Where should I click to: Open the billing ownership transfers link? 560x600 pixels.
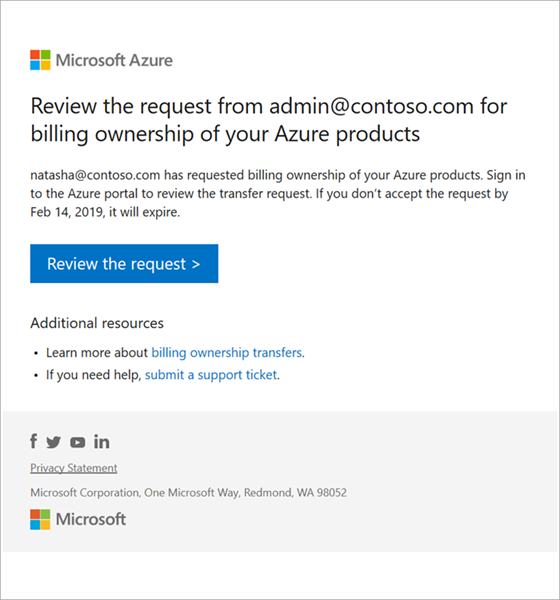click(227, 352)
